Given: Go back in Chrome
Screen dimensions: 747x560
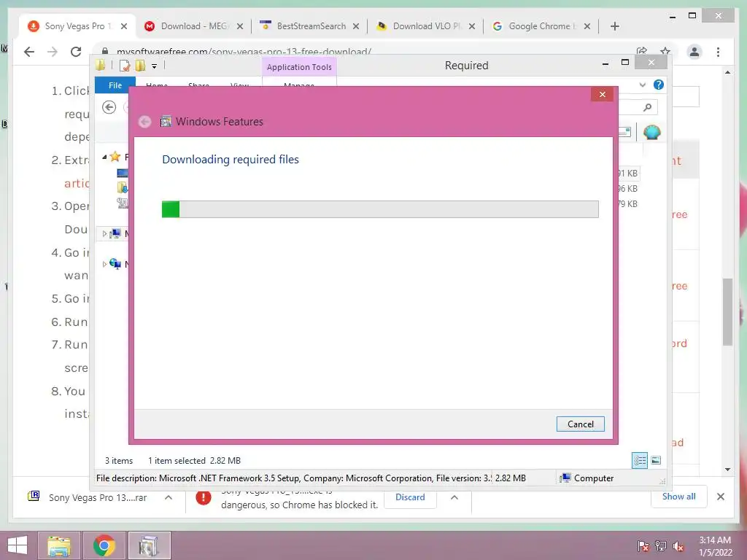Looking at the screenshot, I should [29, 52].
